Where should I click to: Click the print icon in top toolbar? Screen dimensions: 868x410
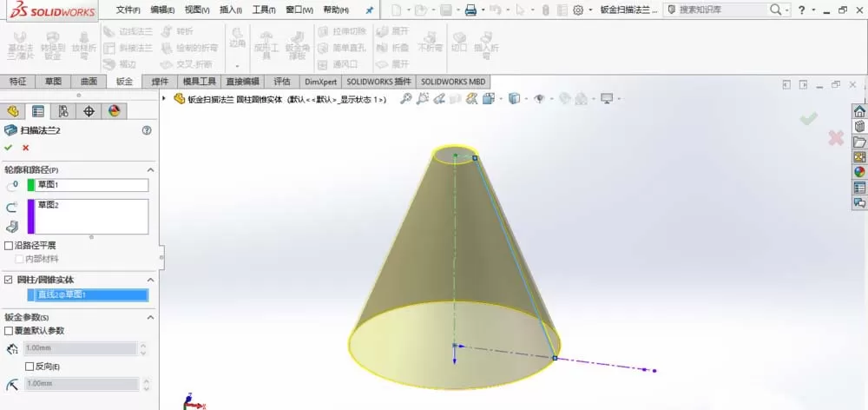pos(470,10)
